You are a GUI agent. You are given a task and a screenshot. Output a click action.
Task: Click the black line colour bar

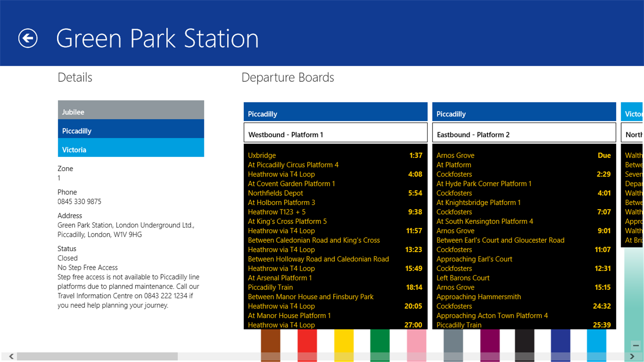(525, 345)
